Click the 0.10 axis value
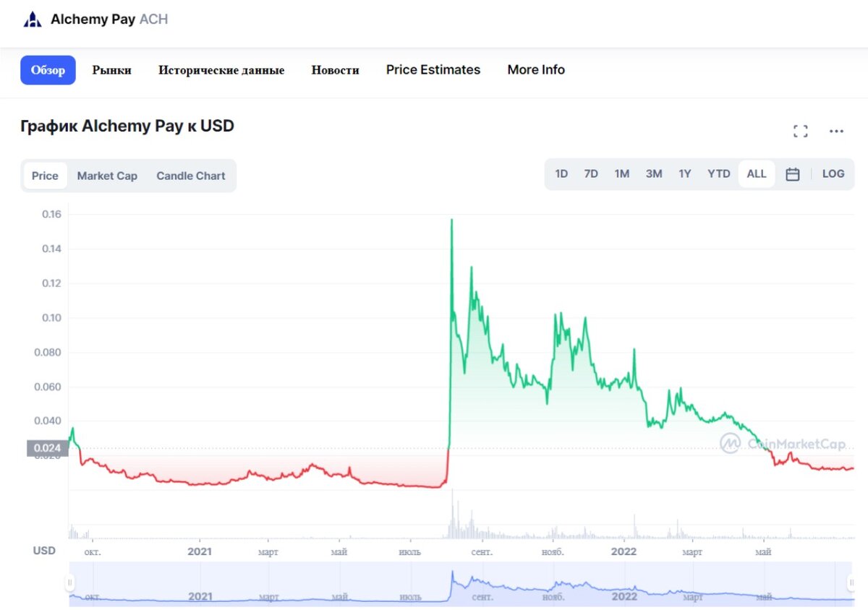The image size is (868, 610). pos(51,318)
